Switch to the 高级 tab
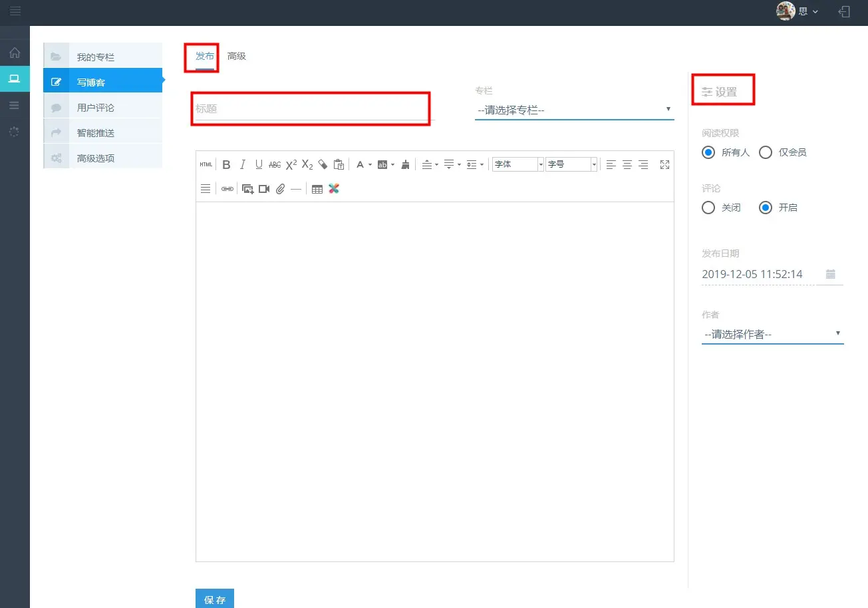 (237, 56)
